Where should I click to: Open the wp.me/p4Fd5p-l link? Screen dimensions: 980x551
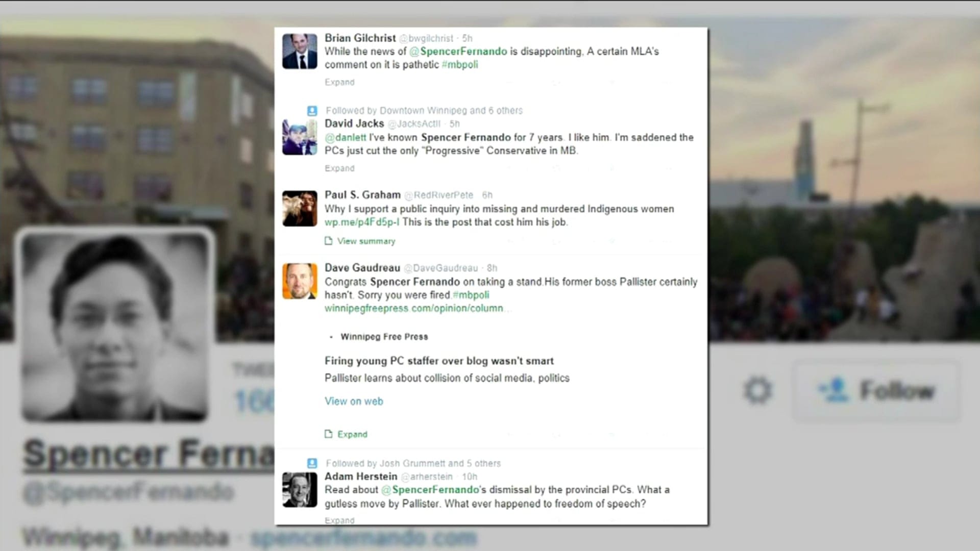coord(362,222)
